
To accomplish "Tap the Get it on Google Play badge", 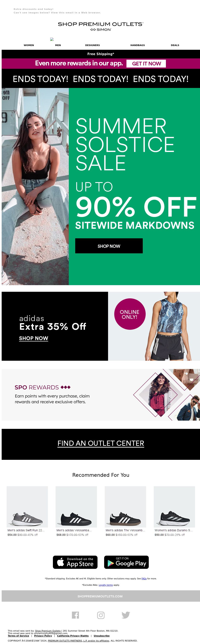I will point(126,562).
